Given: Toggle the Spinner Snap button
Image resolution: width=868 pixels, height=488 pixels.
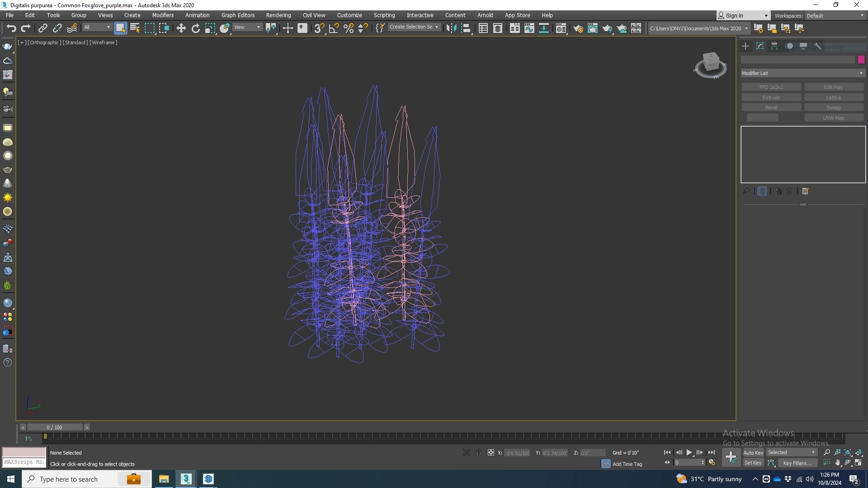Looking at the screenshot, I should pyautogui.click(x=363, y=28).
